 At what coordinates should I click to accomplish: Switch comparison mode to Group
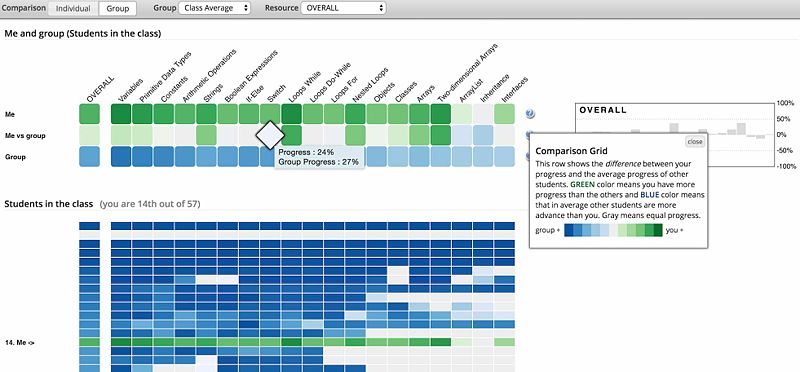coord(117,8)
